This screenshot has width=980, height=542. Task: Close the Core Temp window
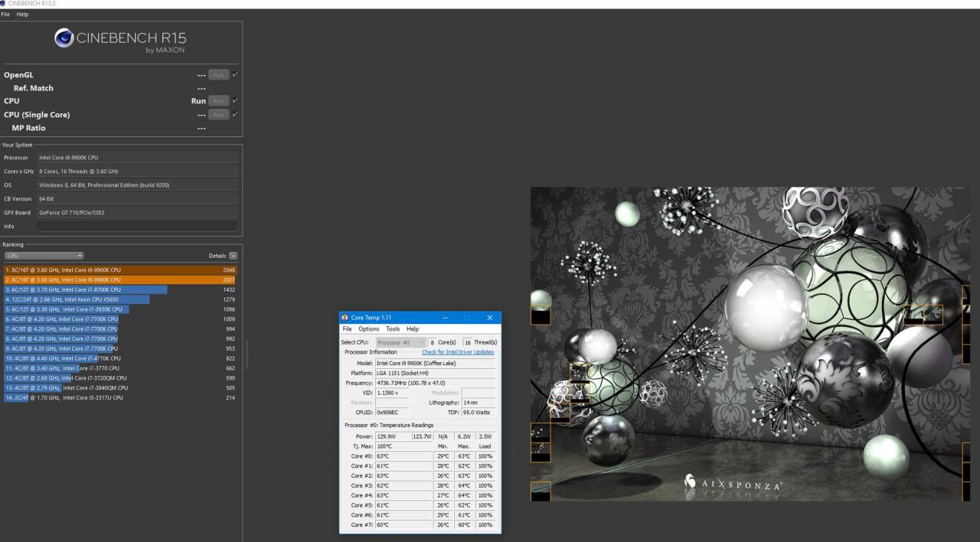click(x=490, y=318)
